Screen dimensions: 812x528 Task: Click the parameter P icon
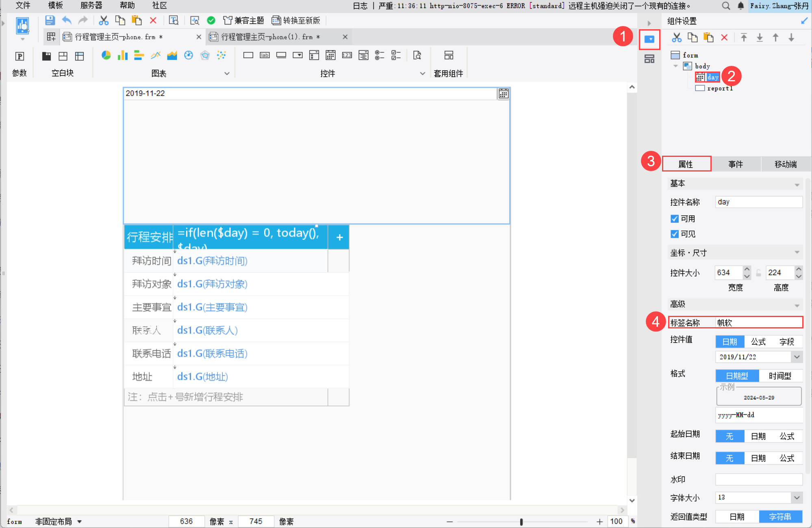tap(20, 56)
